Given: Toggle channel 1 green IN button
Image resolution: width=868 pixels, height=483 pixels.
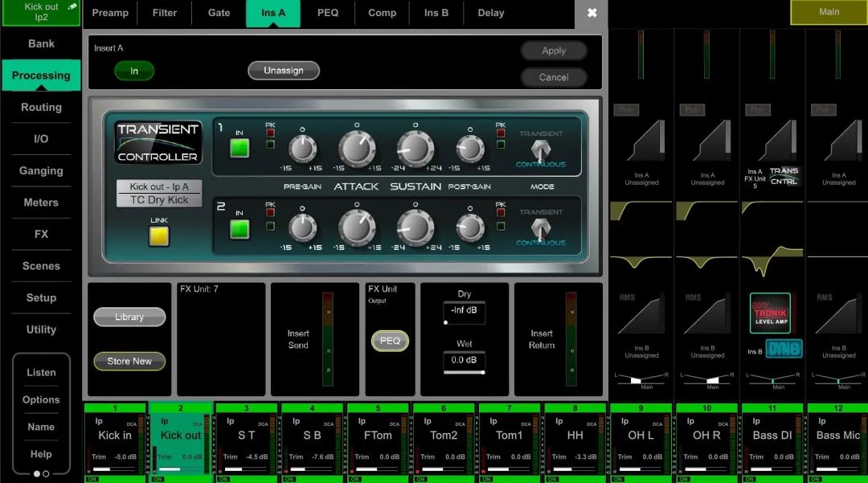Looking at the screenshot, I should pyautogui.click(x=240, y=149).
